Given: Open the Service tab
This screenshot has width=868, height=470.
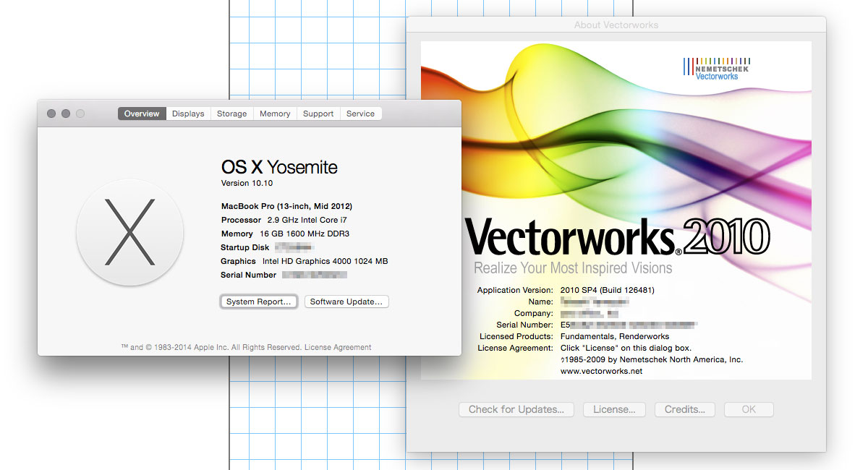Looking at the screenshot, I should coord(360,114).
